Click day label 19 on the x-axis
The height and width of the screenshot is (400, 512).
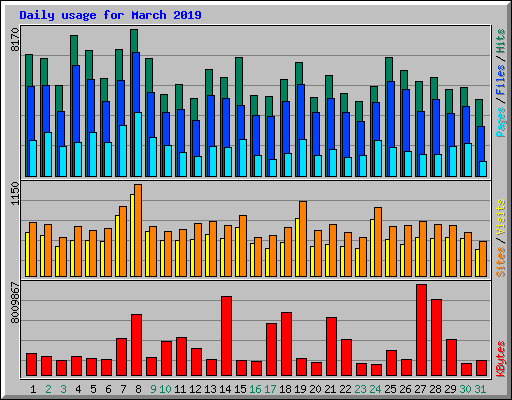coord(300,389)
